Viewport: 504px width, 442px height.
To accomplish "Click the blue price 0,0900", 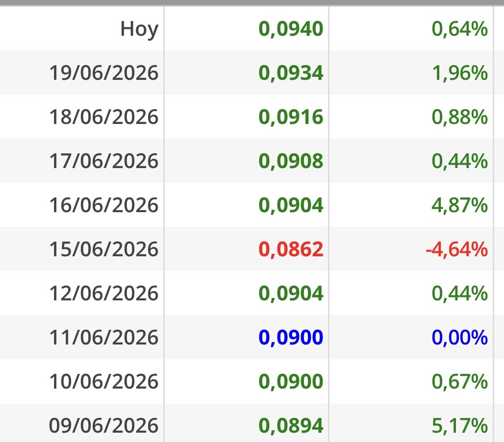I will tap(291, 337).
